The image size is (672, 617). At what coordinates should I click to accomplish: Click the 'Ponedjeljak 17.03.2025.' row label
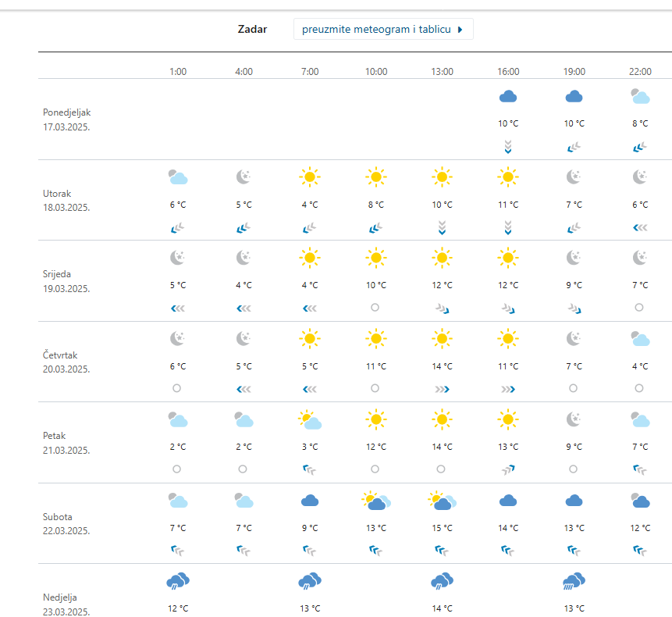tap(67, 119)
